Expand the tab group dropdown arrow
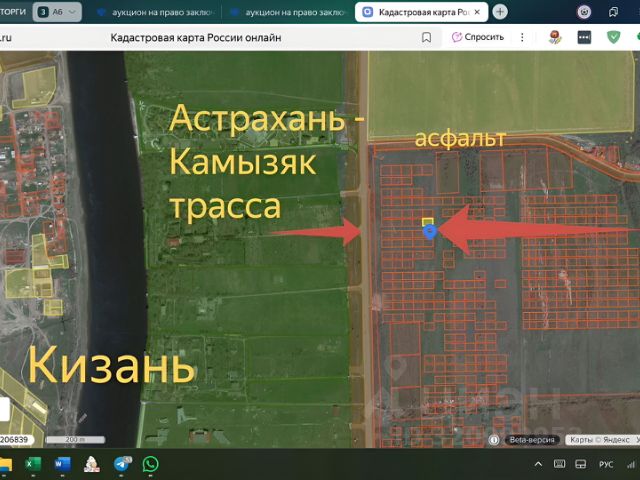 point(73,12)
